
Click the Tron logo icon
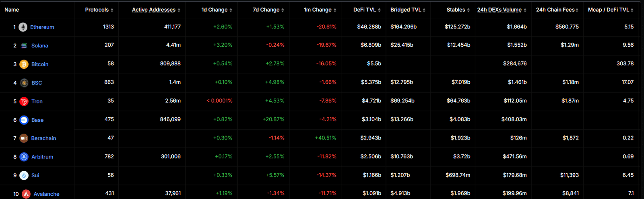click(x=24, y=101)
